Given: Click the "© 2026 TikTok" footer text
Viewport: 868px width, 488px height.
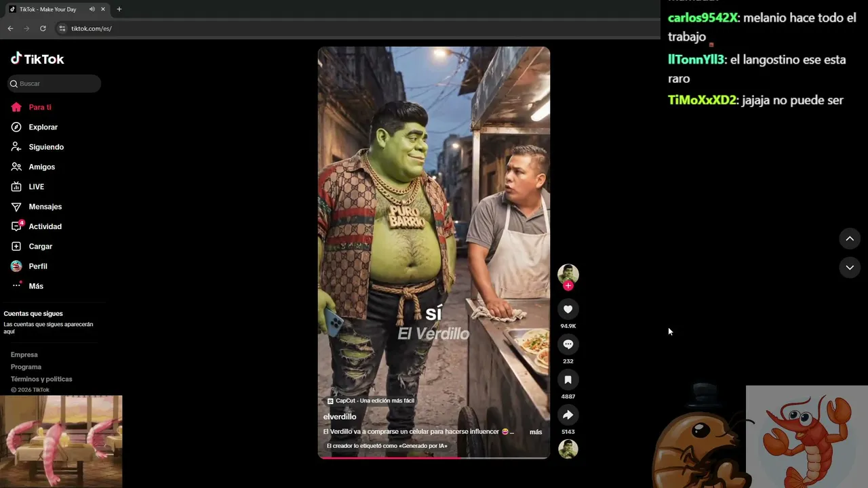Looking at the screenshot, I should (30, 390).
